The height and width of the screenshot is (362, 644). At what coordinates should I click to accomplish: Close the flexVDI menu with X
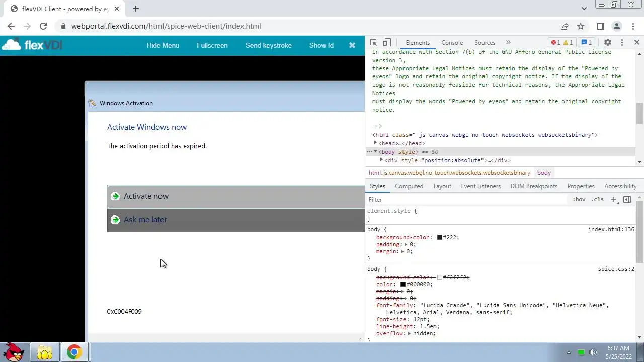(352, 45)
